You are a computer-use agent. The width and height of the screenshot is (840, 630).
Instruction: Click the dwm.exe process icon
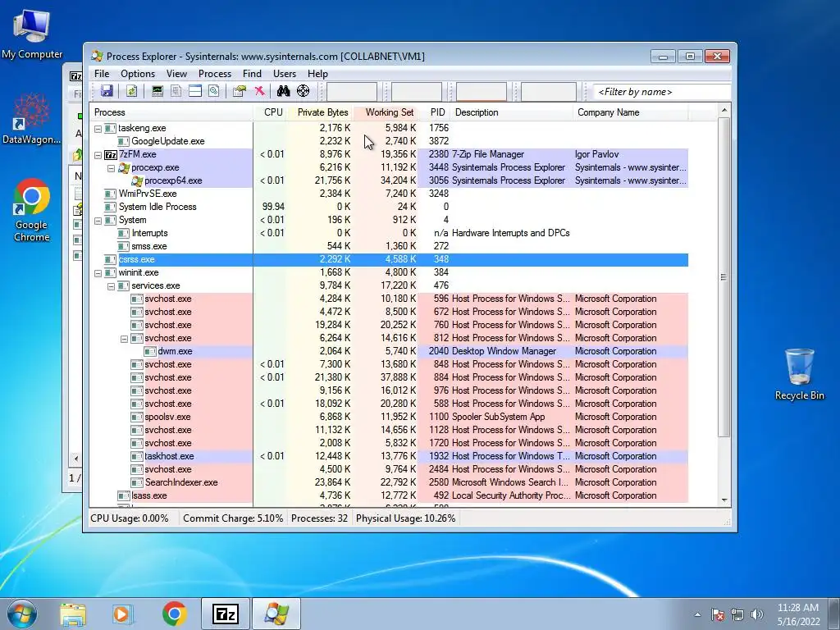pos(150,351)
